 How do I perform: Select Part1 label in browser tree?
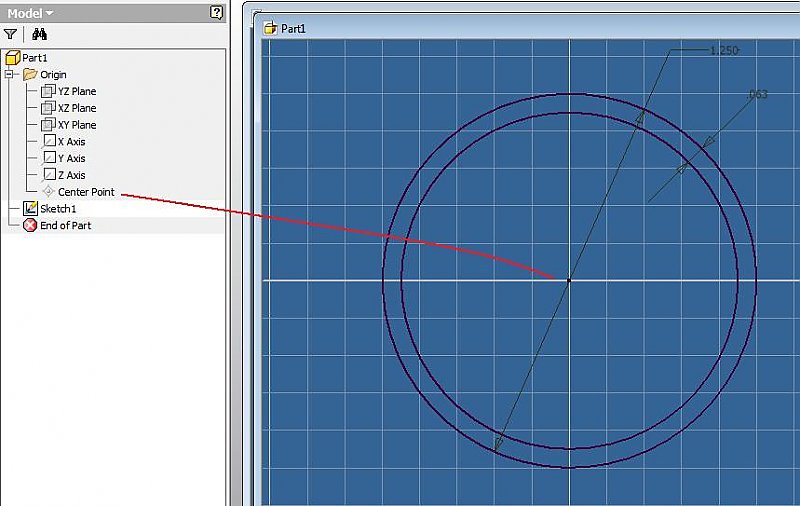pyautogui.click(x=35, y=58)
